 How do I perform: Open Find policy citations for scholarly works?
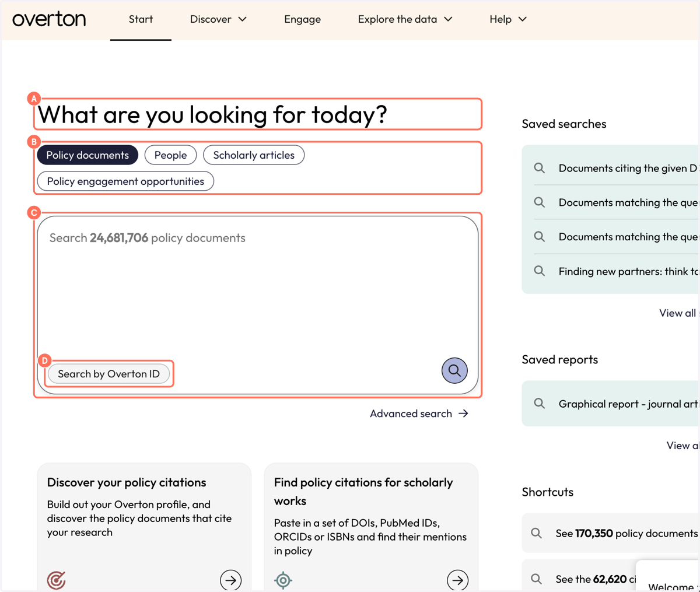(x=371, y=527)
